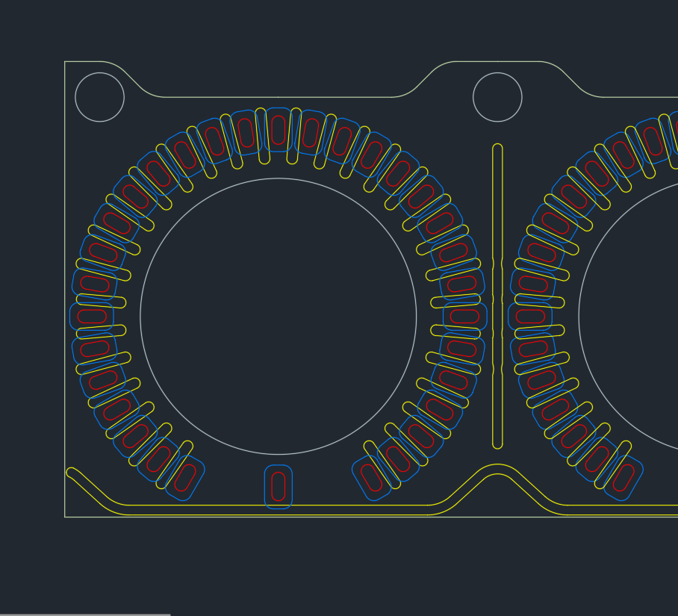Pick the large white circle of the right ring

tap(579, 316)
